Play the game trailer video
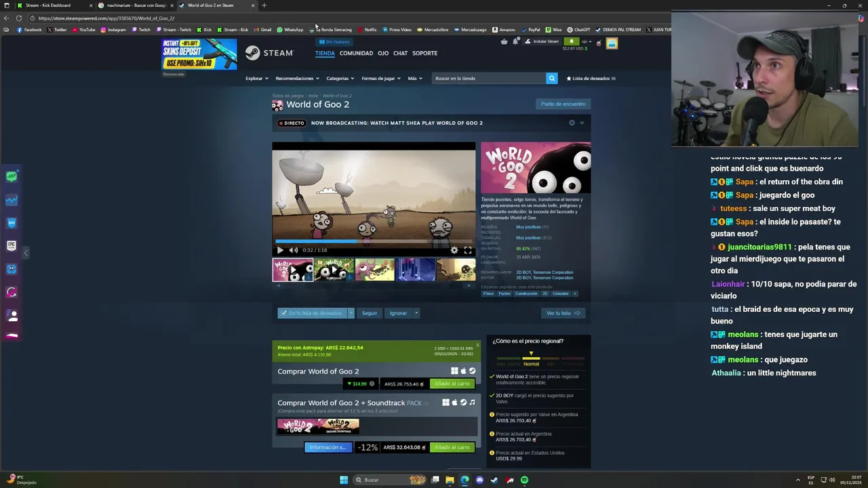 280,250
